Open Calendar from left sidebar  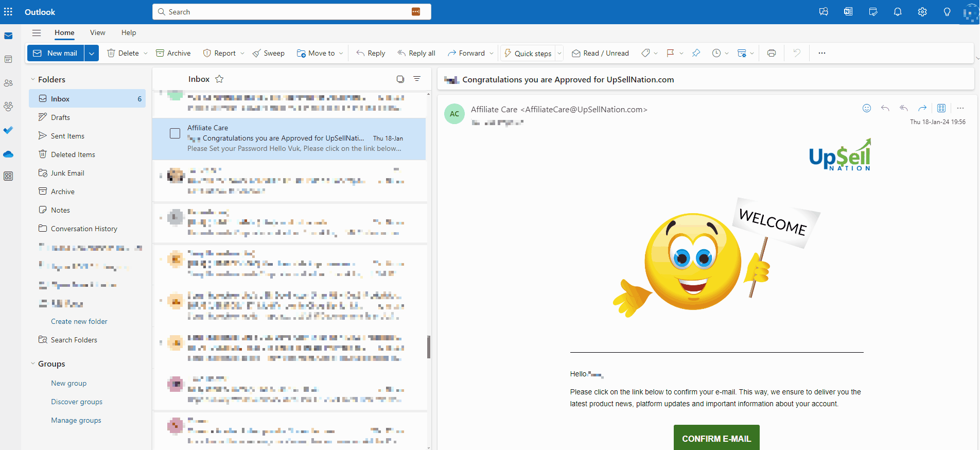point(8,60)
